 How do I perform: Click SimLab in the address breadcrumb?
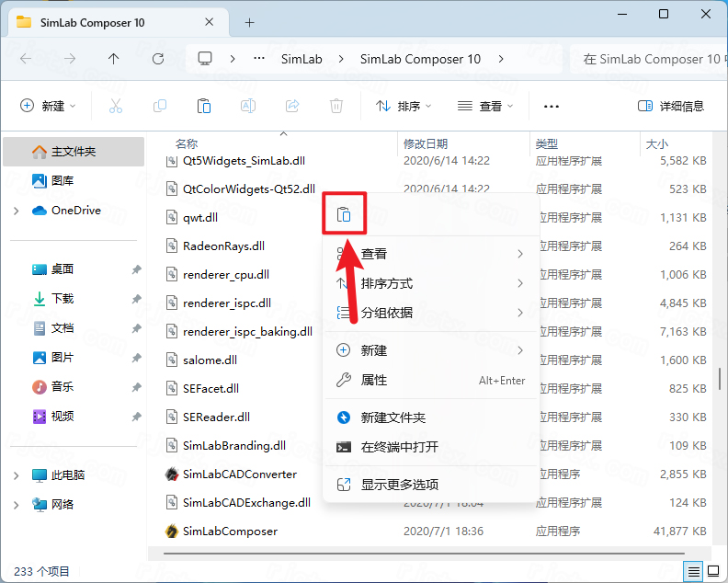coord(301,59)
